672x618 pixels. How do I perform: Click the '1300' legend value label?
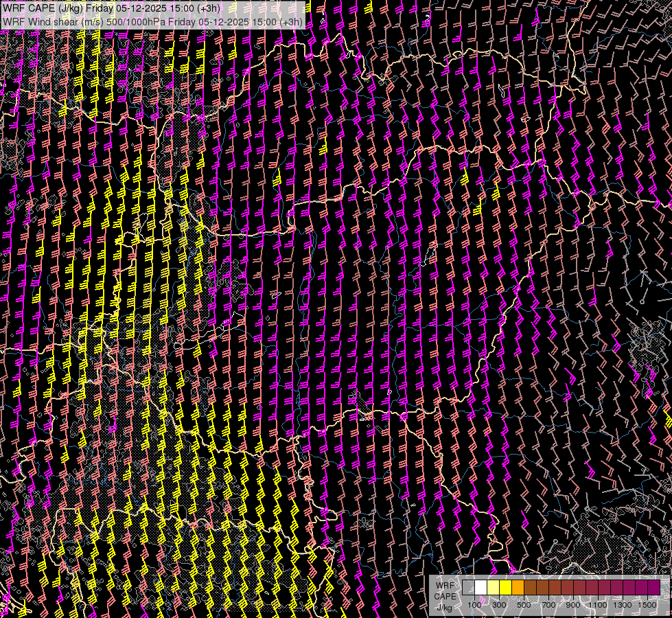pos(623,605)
